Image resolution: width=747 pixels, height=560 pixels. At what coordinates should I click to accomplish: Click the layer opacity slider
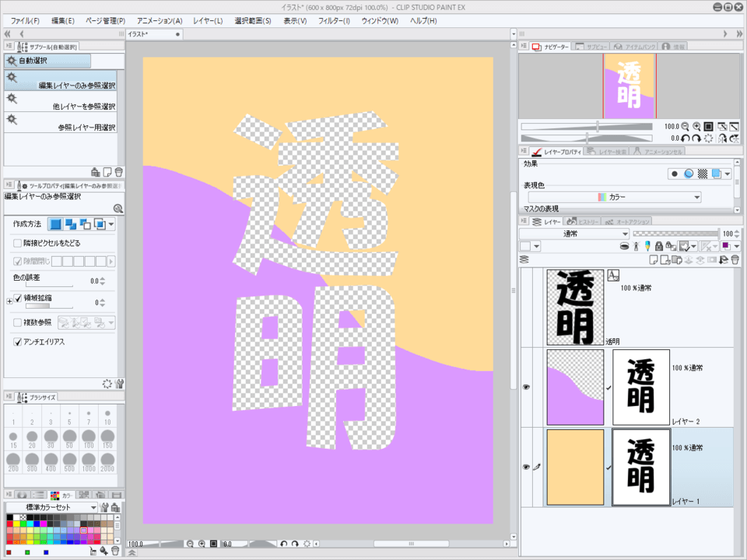coord(675,233)
